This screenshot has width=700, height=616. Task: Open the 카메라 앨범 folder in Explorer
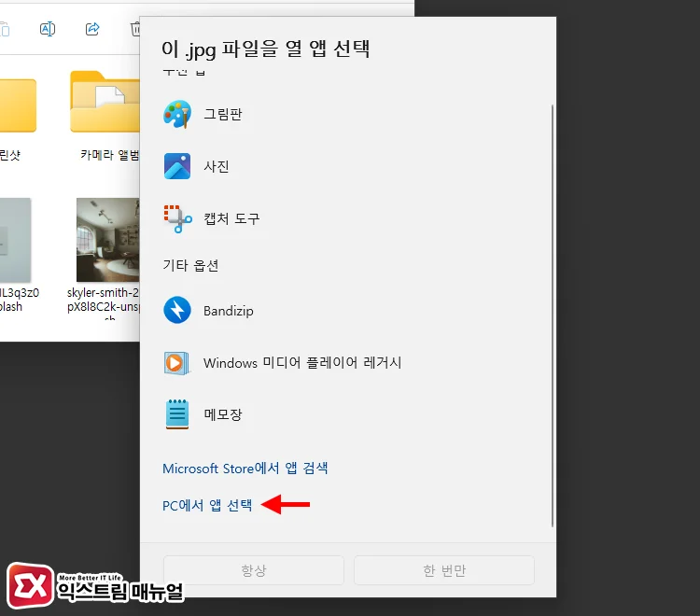[105, 102]
